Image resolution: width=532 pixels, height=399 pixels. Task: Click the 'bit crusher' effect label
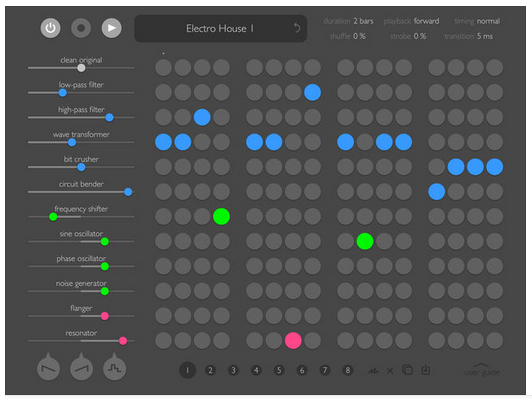tap(81, 159)
